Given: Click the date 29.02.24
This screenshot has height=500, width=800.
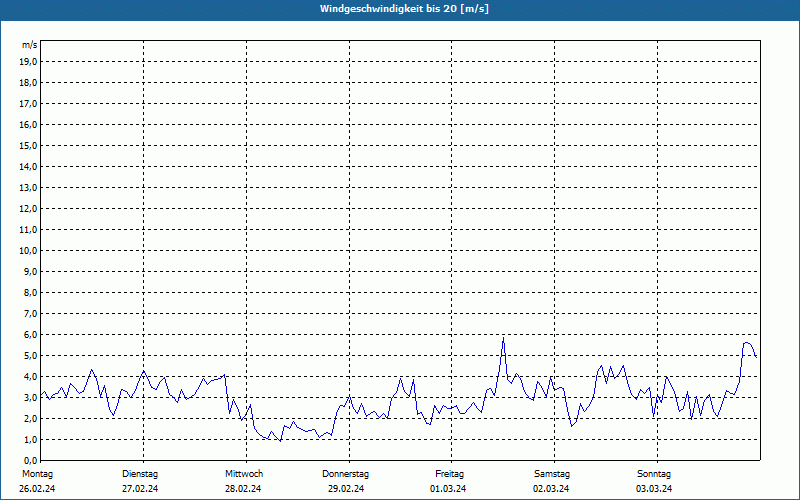Looking at the screenshot, I should pos(346,489).
